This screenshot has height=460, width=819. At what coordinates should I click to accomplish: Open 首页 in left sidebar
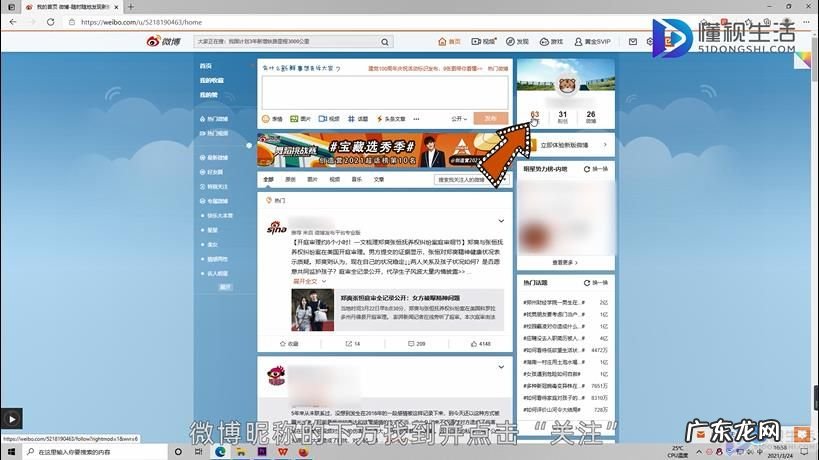[x=206, y=66]
